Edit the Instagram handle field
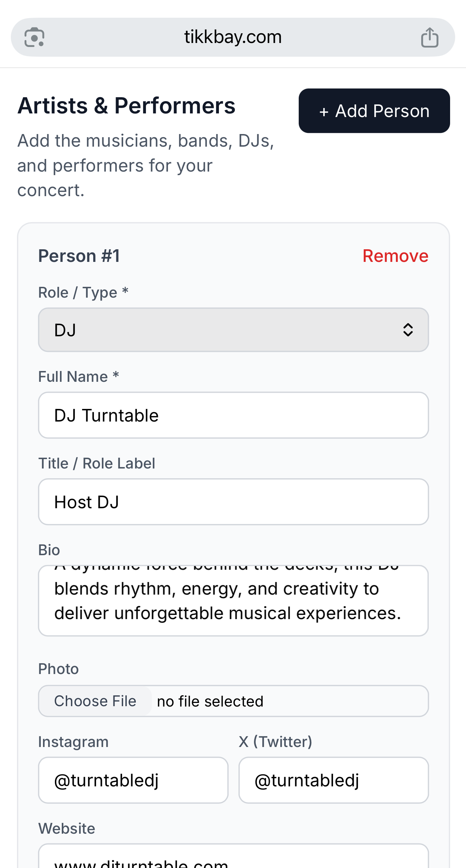The width and height of the screenshot is (466, 868). [133, 780]
